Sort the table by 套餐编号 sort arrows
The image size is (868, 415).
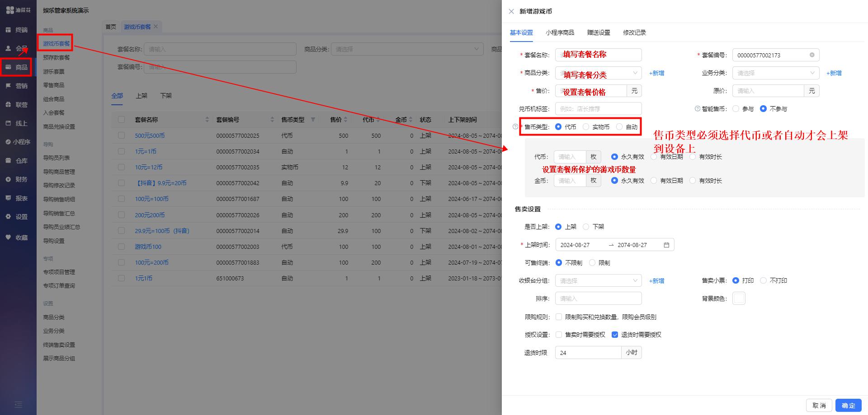point(272,120)
